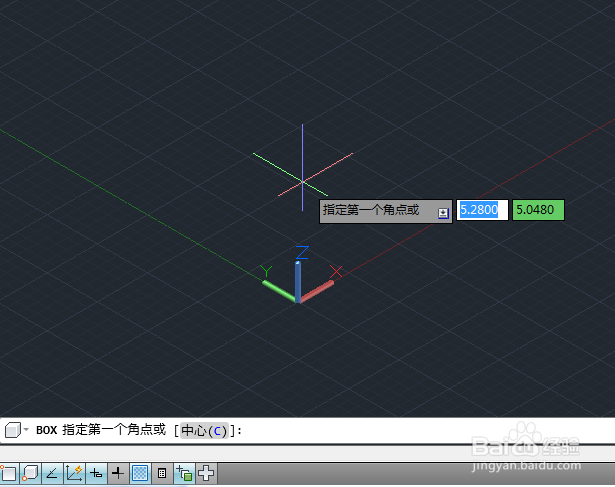This screenshot has height=487, width=615.
Task: Click the green 5.0480 coordinate field
Action: [x=538, y=210]
